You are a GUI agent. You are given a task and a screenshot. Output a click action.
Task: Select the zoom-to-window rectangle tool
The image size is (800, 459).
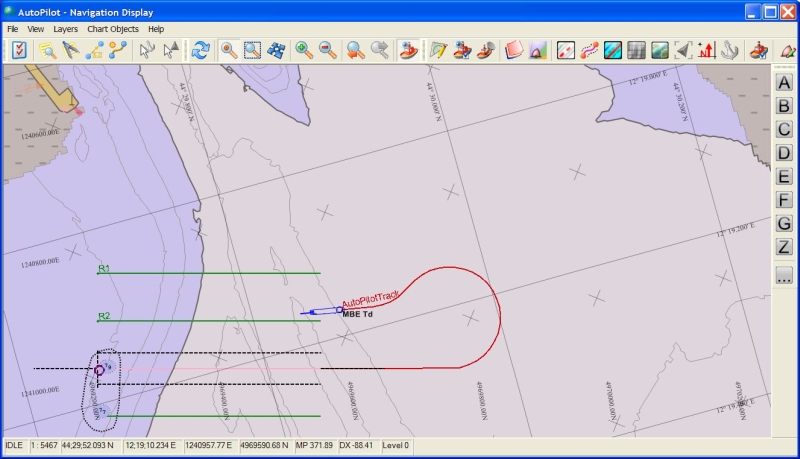pos(253,50)
